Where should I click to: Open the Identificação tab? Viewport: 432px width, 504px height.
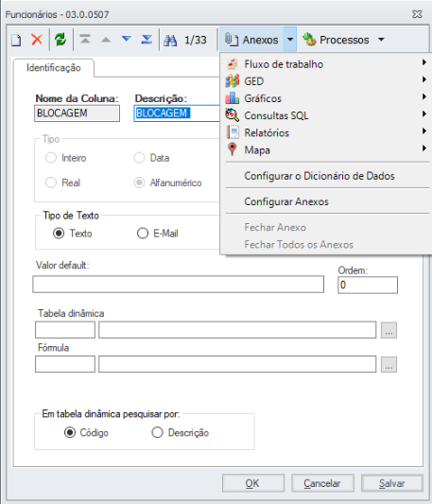tap(54, 68)
